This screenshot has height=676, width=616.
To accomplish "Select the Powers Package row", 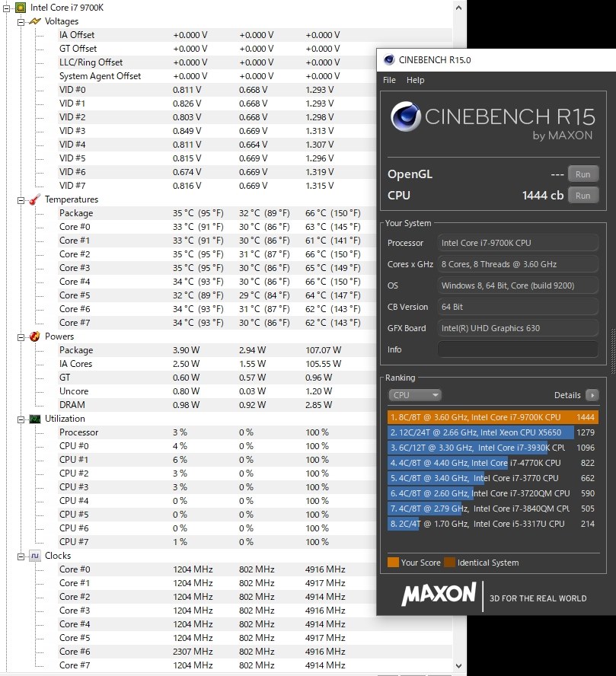I will (x=217, y=350).
